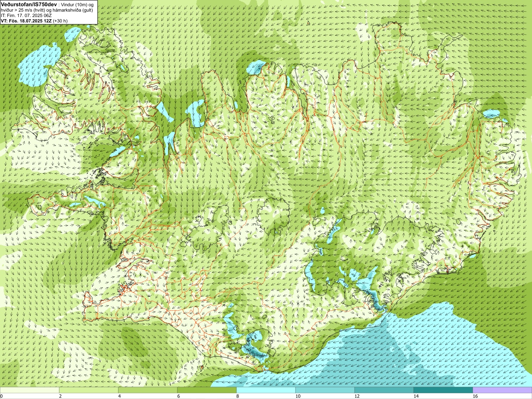Click the '16' label on the scale
Image resolution: width=532 pixels, height=399 pixels.
[x=475, y=396]
